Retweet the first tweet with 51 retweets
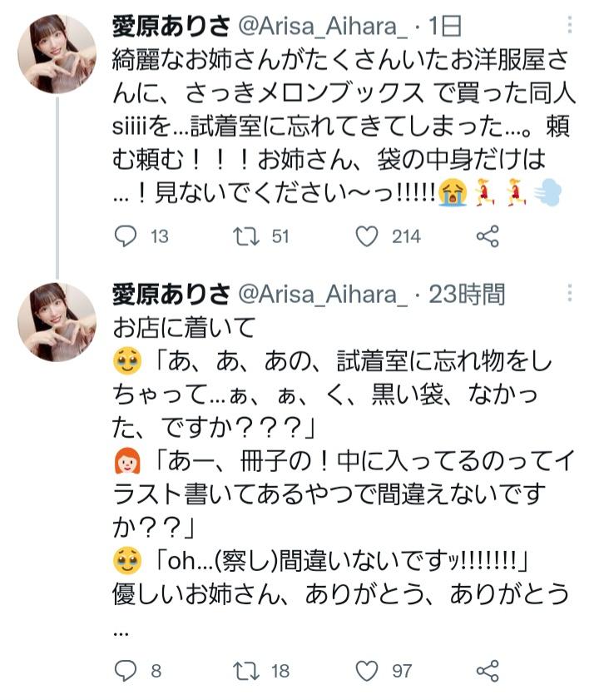The image size is (599, 700). (245, 237)
